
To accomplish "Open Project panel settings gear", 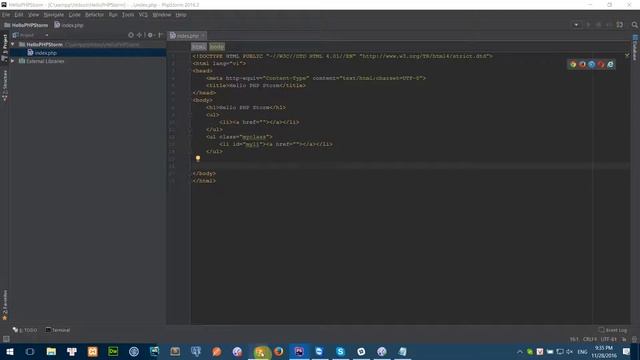I will (150, 35).
